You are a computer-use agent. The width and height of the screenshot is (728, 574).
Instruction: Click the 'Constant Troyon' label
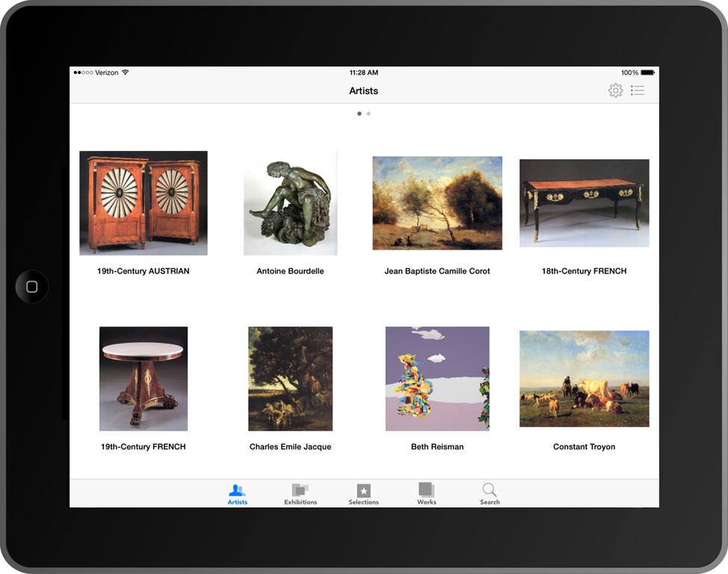click(x=584, y=447)
